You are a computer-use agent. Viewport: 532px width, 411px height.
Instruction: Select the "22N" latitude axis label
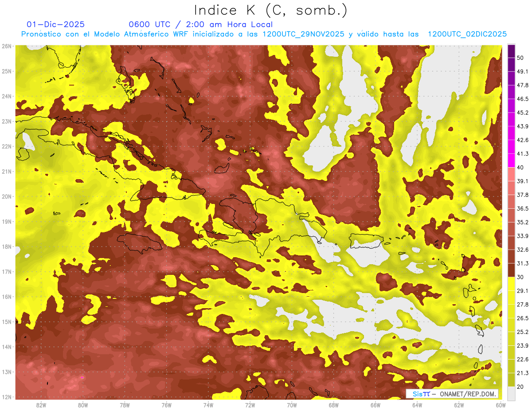pyautogui.click(x=7, y=146)
